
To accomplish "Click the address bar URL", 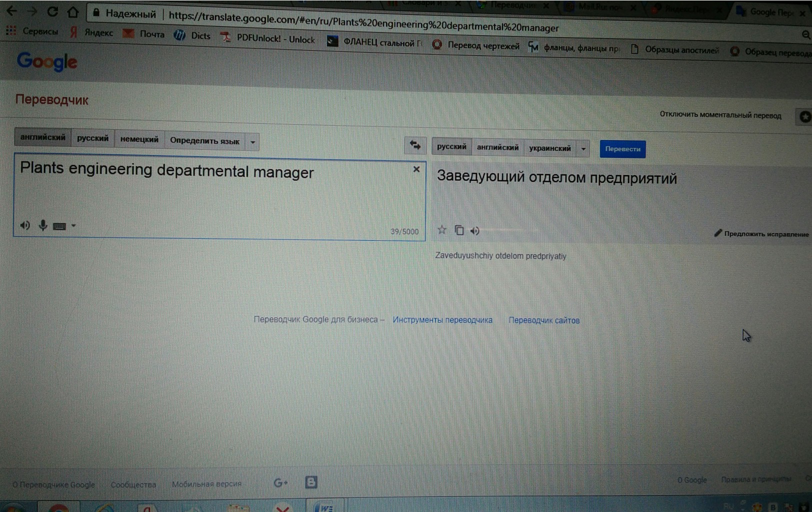I will (363, 21).
